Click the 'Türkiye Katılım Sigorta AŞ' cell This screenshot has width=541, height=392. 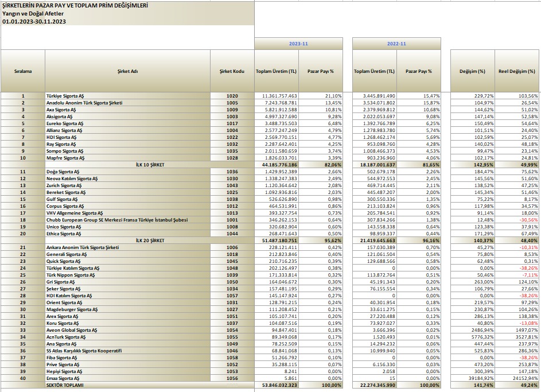[x=128, y=268]
